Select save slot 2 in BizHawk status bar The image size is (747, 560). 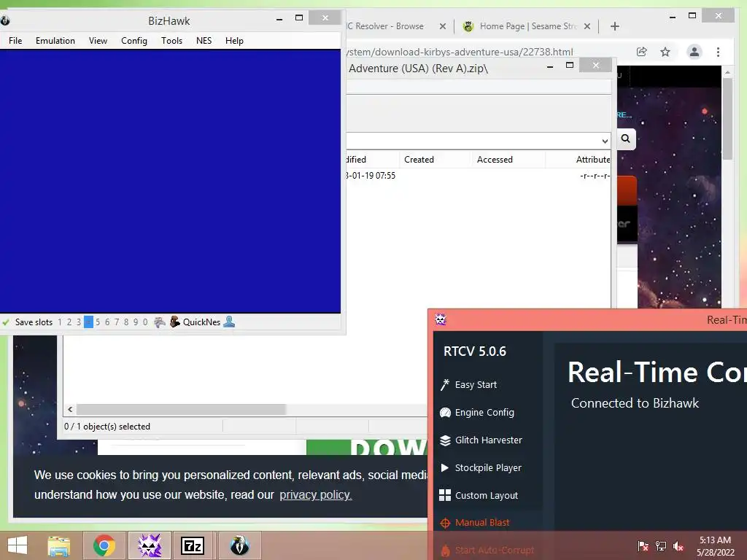coord(69,322)
